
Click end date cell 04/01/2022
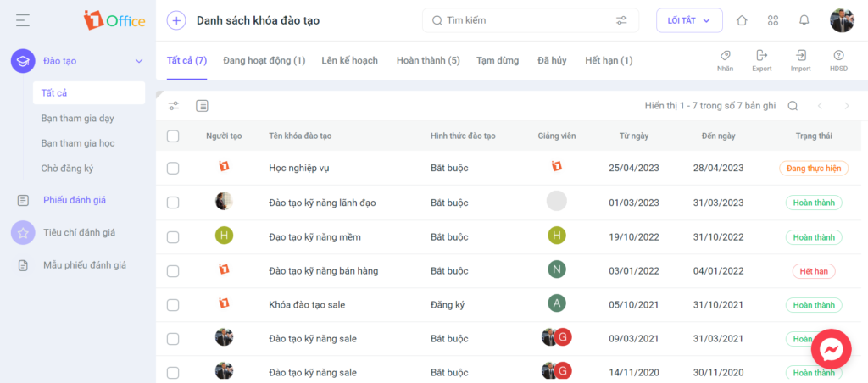point(718,271)
